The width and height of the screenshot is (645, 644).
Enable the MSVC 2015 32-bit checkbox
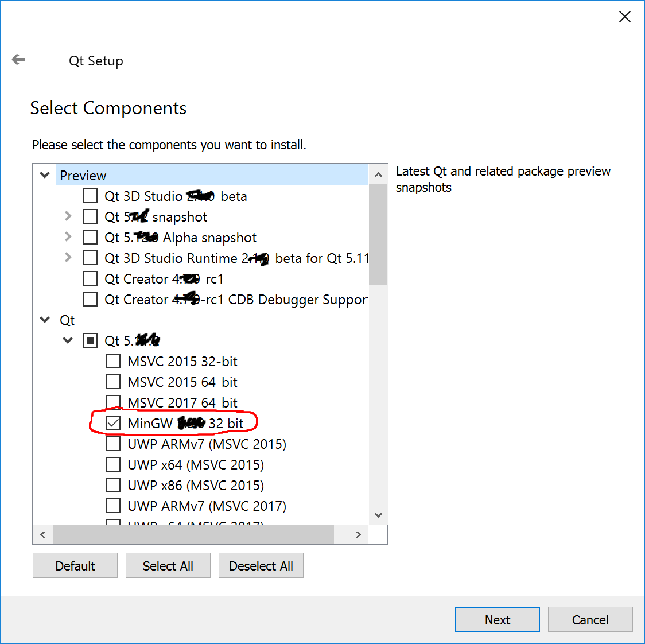coord(113,362)
